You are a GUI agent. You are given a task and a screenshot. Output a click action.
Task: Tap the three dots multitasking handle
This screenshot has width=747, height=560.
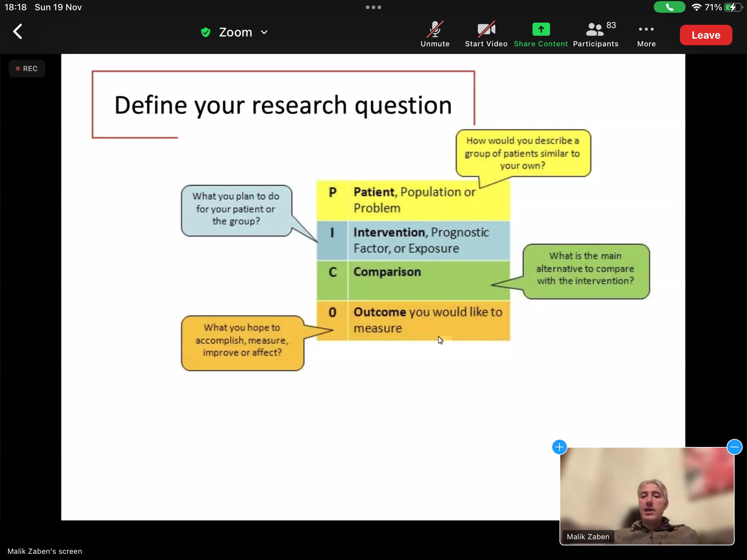[373, 7]
